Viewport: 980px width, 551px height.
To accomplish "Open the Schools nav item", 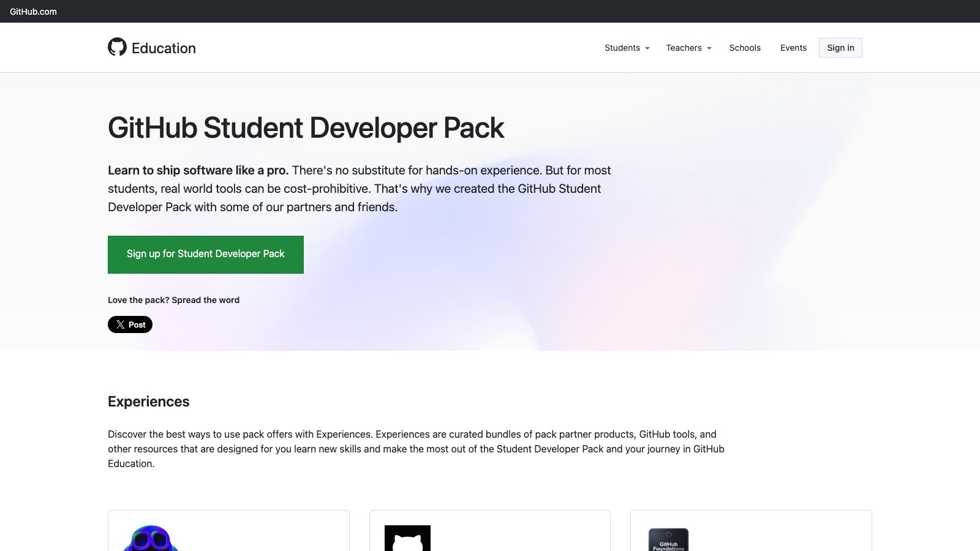I will coord(745,48).
